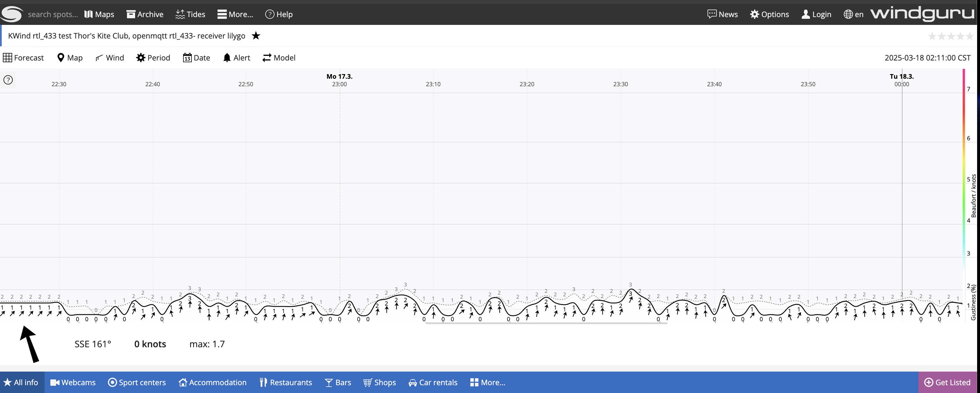Open the Bars tab

pyautogui.click(x=338, y=382)
